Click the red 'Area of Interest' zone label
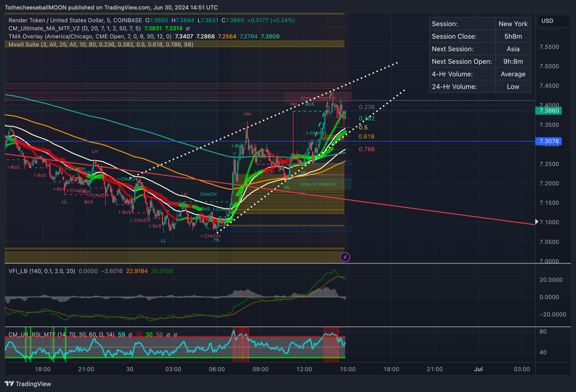 click(x=318, y=98)
